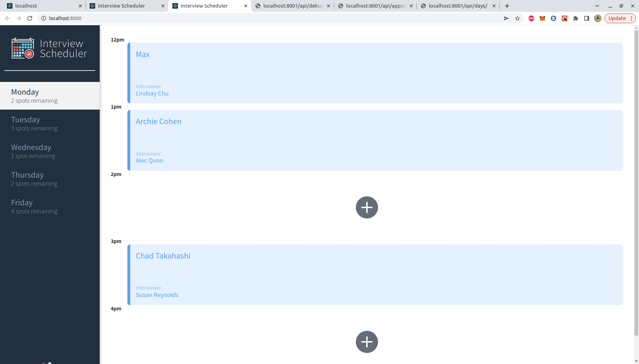Edit Archie Cohen's appointment card
Screen dimensions: 639x364
point(374,140)
